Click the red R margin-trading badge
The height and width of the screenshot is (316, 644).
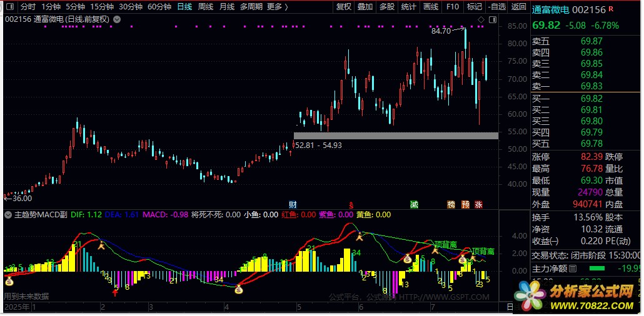[x=611, y=9]
